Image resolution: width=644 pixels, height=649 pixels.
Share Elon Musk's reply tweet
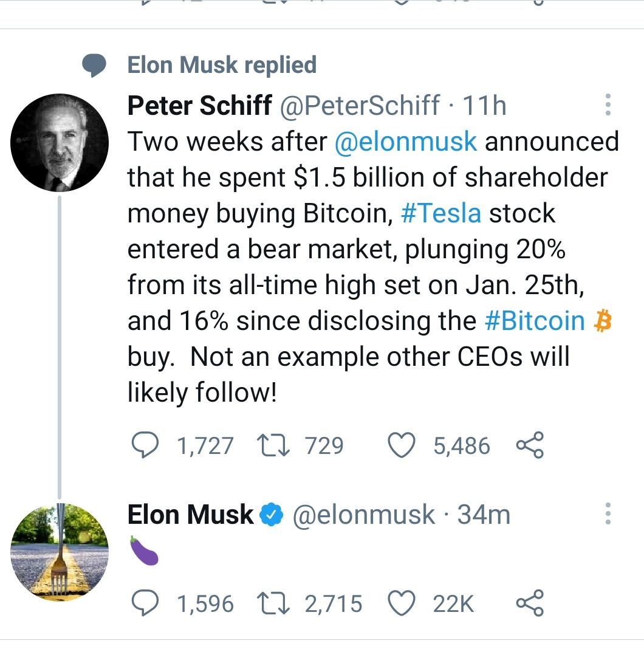pyautogui.click(x=530, y=603)
